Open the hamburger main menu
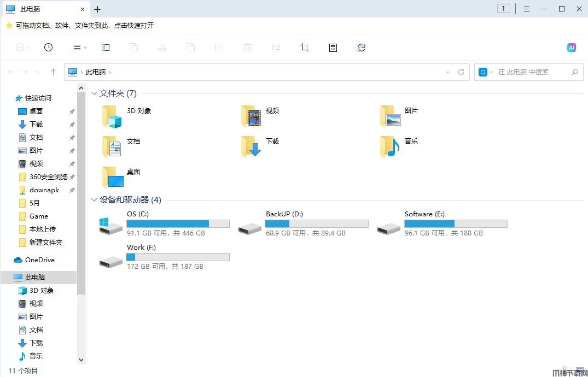This screenshot has height=377, width=588. [x=527, y=9]
